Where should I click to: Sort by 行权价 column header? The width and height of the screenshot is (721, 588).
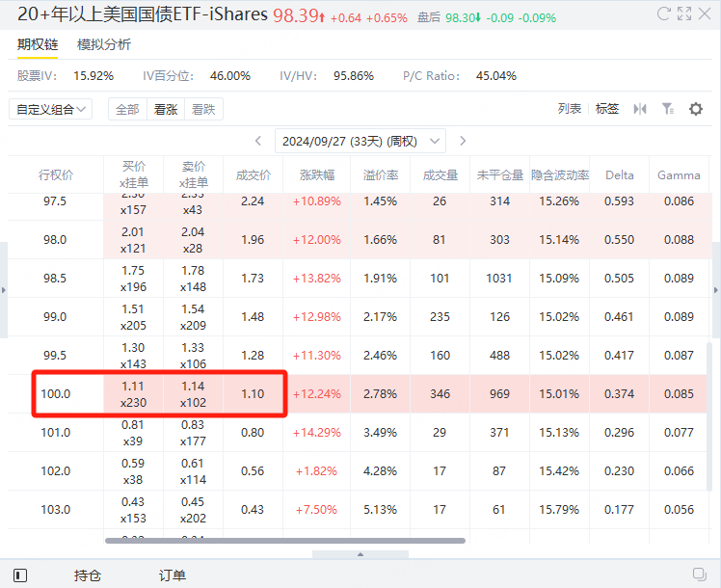coord(56,174)
